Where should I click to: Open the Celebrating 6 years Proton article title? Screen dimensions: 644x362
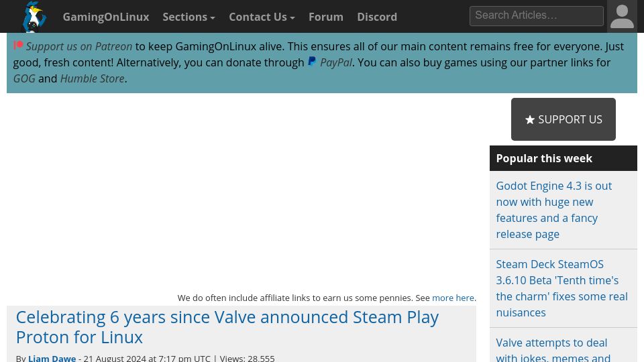pos(227,327)
